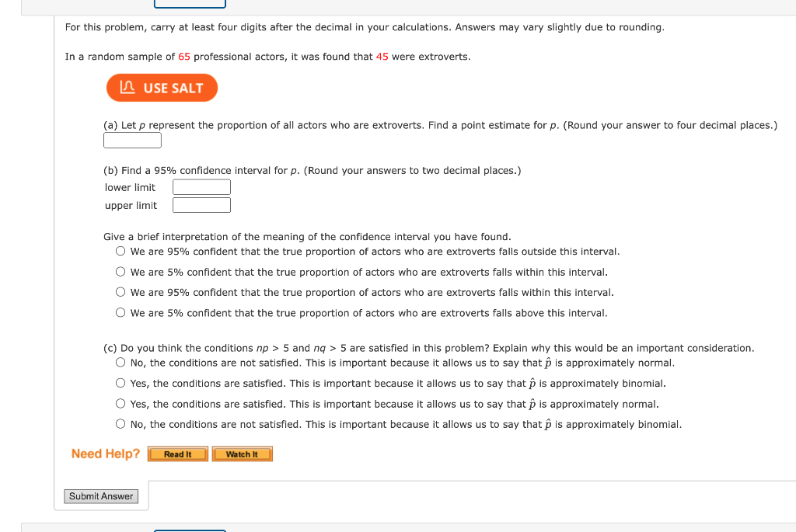This screenshot has width=796, height=532.
Task: Select the '95% confident falls within this interval' option
Action: click(120, 292)
